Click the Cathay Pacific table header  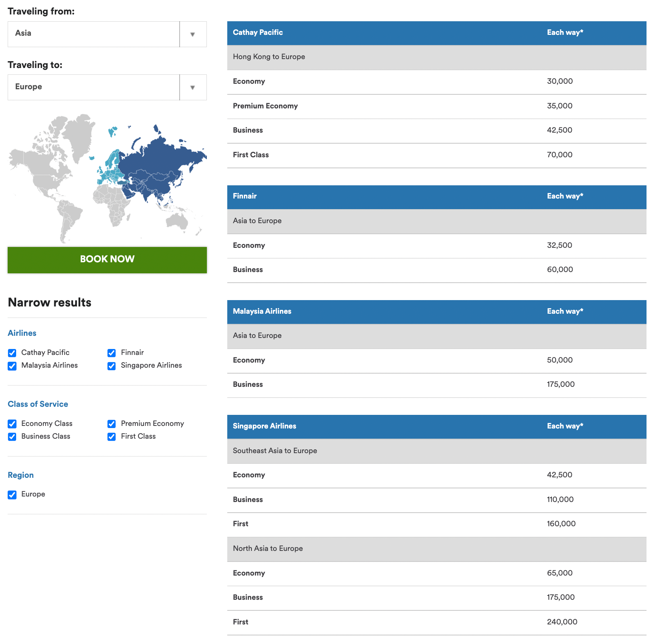pos(258,33)
